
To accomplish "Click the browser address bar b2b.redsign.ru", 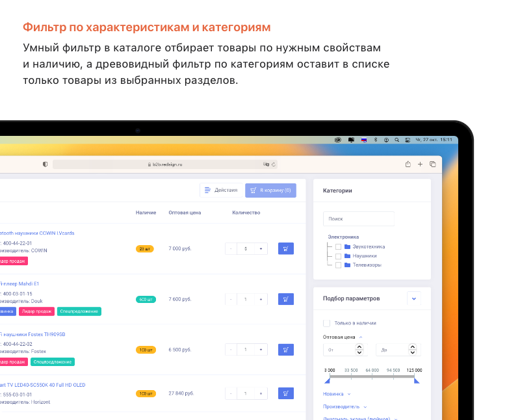I will click(165, 164).
